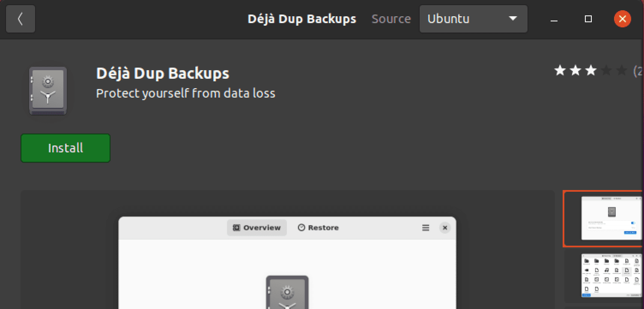Click the third star in the rating row
The height and width of the screenshot is (309, 644).
590,70
